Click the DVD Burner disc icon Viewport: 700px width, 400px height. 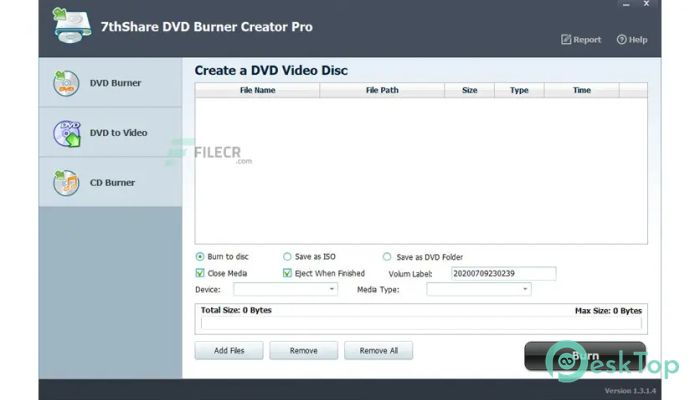pyautogui.click(x=66, y=83)
